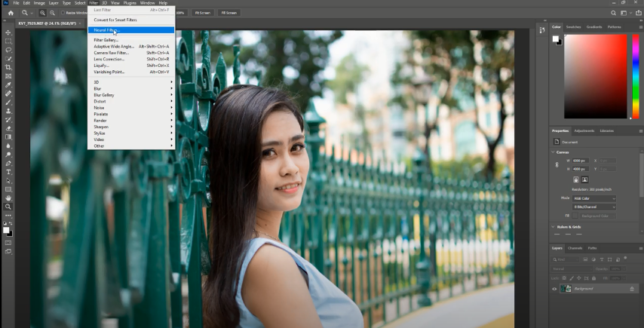Image resolution: width=644 pixels, height=328 pixels.
Task: Select the Crop tool
Action: [x=8, y=67]
